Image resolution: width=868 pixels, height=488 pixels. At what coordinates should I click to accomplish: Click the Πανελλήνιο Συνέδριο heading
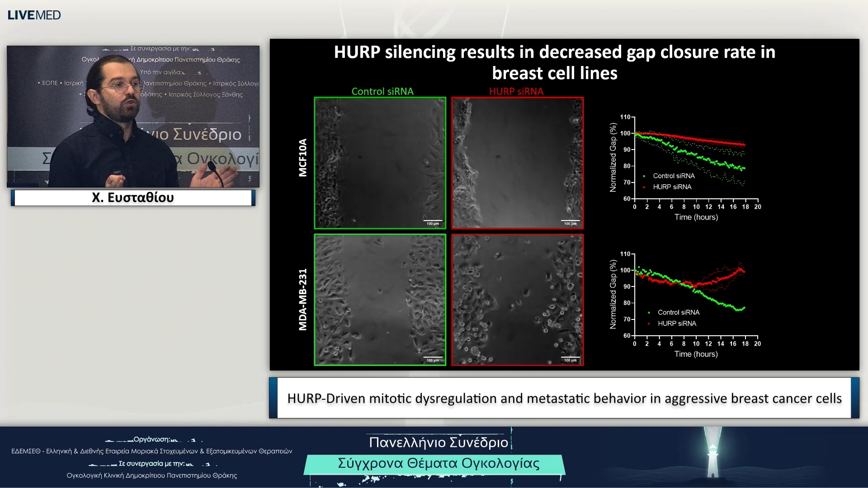pos(438,442)
